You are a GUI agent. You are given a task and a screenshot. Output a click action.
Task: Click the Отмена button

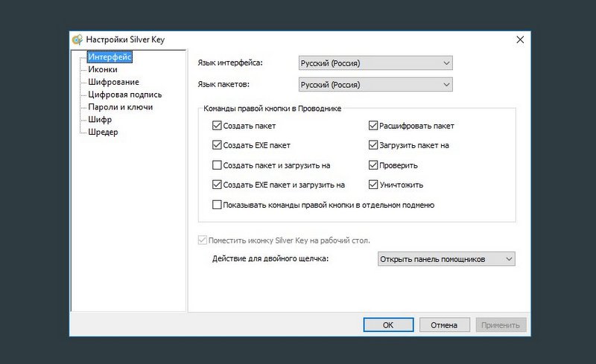tap(444, 325)
